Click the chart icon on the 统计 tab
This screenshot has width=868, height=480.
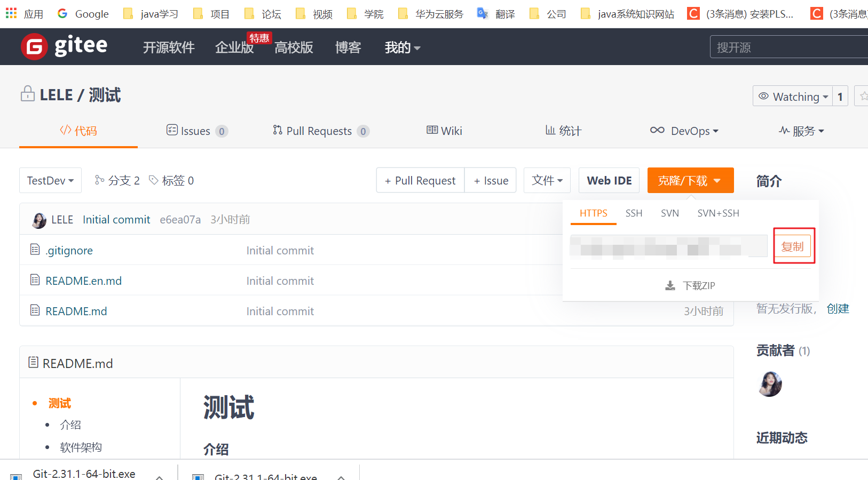coord(549,130)
